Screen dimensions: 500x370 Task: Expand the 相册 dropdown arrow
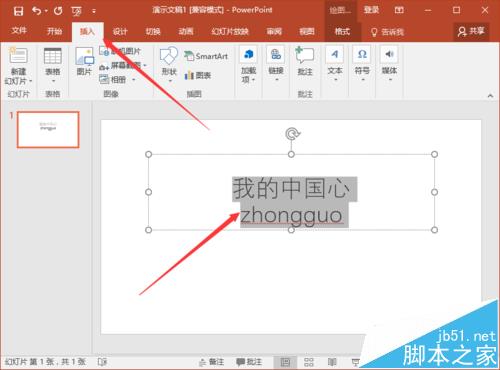(x=134, y=80)
